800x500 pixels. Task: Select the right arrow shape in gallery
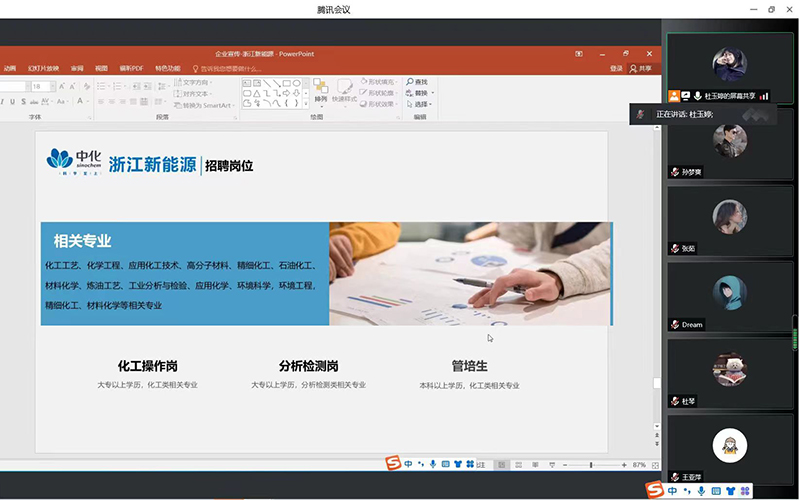click(x=286, y=93)
